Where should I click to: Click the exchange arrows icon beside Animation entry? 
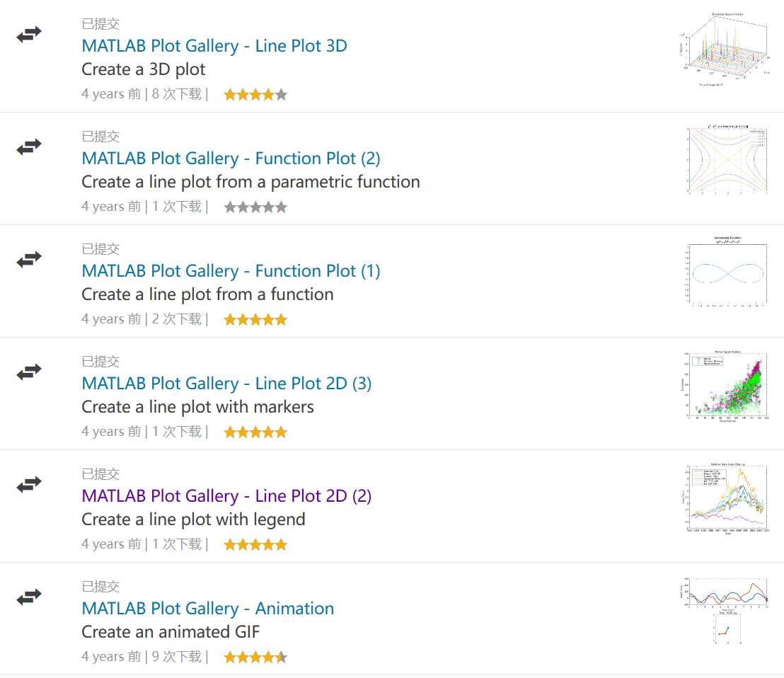pos(29,597)
